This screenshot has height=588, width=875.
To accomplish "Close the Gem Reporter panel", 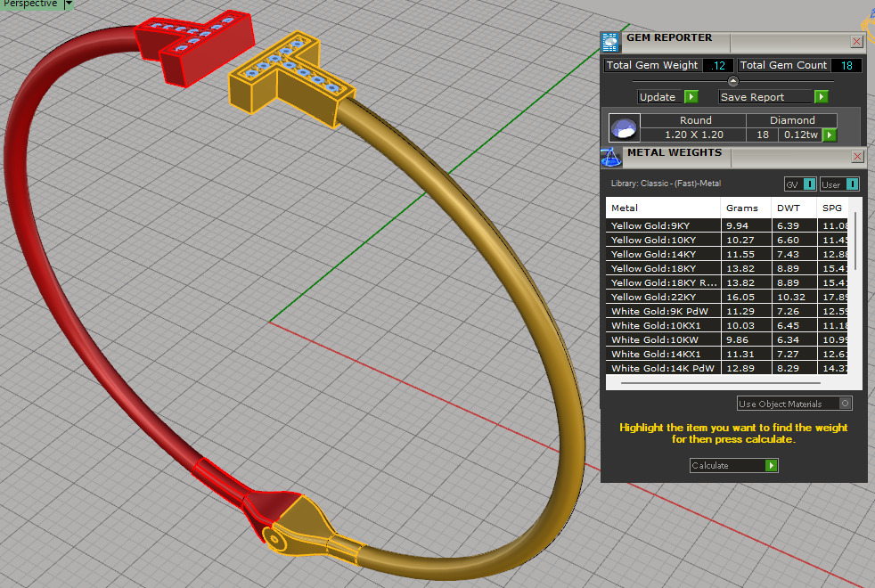I will 857,41.
